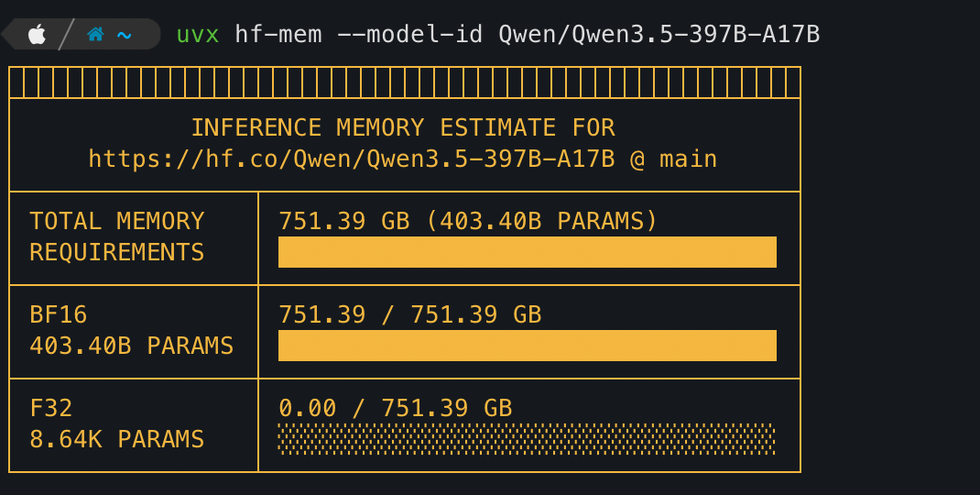This screenshot has width=980, height=495.
Task: Click the dotted F32 empty progress bar
Action: coord(527,439)
